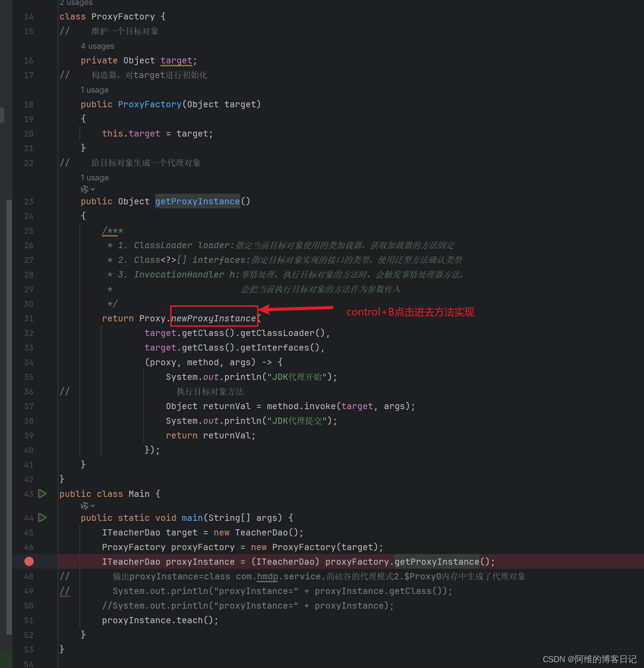644x668 pixels.
Task: Click line number 37 in gutter
Action: [x=29, y=406]
